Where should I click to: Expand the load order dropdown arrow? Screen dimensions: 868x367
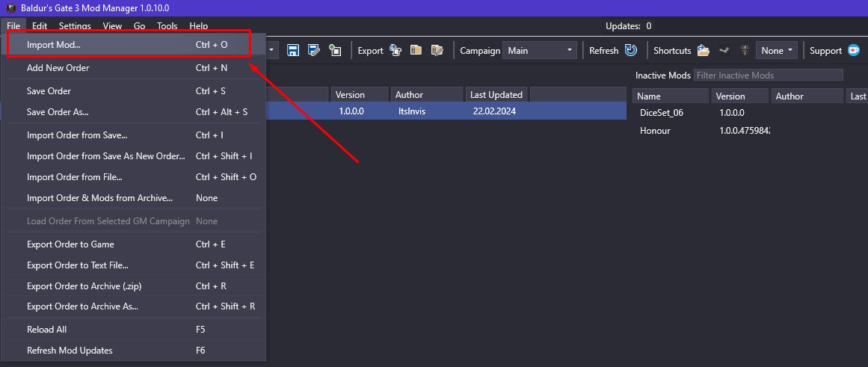click(x=272, y=50)
